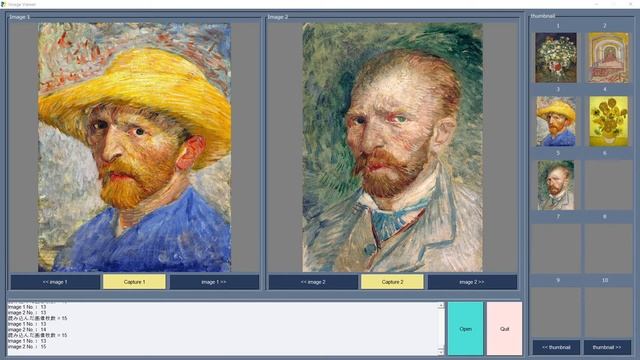The width and height of the screenshot is (640, 360).
Task: Click the '<< image 1' previous button
Action: click(x=55, y=282)
